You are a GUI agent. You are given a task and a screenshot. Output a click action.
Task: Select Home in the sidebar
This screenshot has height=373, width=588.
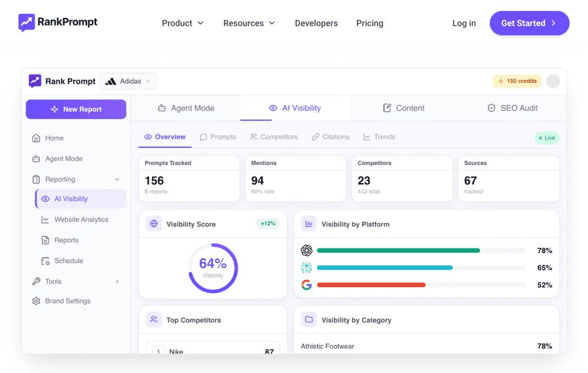(x=76, y=138)
